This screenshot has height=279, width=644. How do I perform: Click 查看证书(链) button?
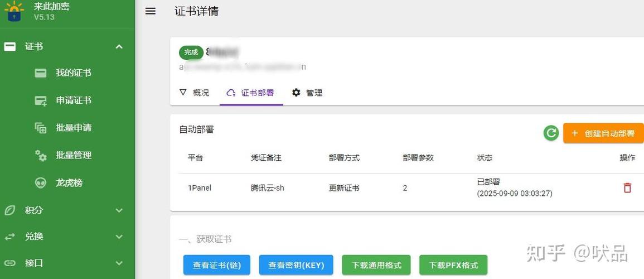[x=216, y=265]
